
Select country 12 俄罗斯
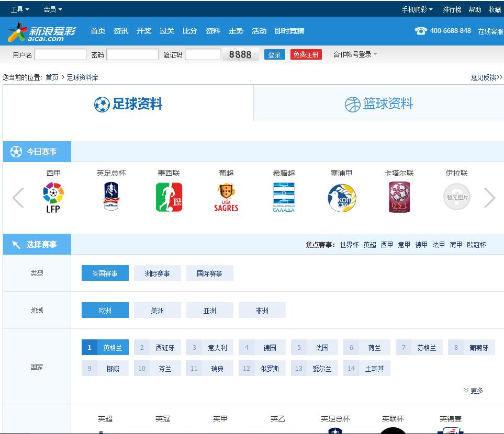[262, 368]
